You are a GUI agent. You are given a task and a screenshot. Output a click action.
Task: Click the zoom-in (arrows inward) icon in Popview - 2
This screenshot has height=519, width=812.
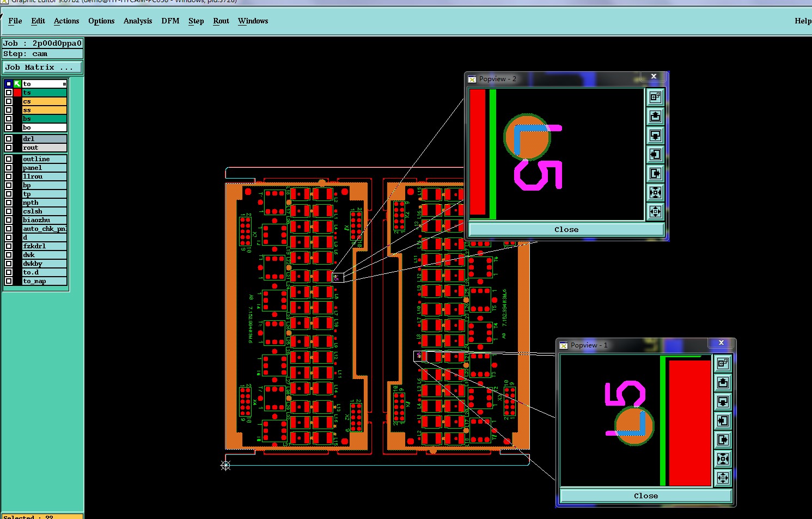pos(655,193)
